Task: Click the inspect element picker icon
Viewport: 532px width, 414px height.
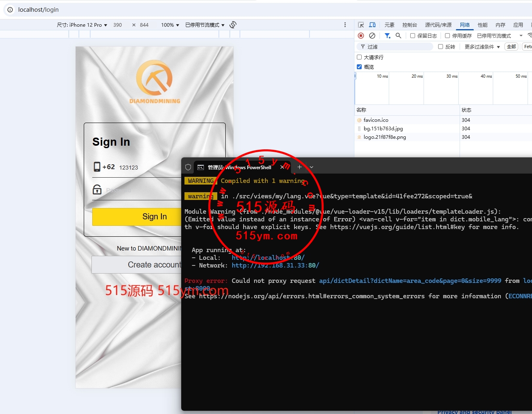Action: [x=361, y=25]
